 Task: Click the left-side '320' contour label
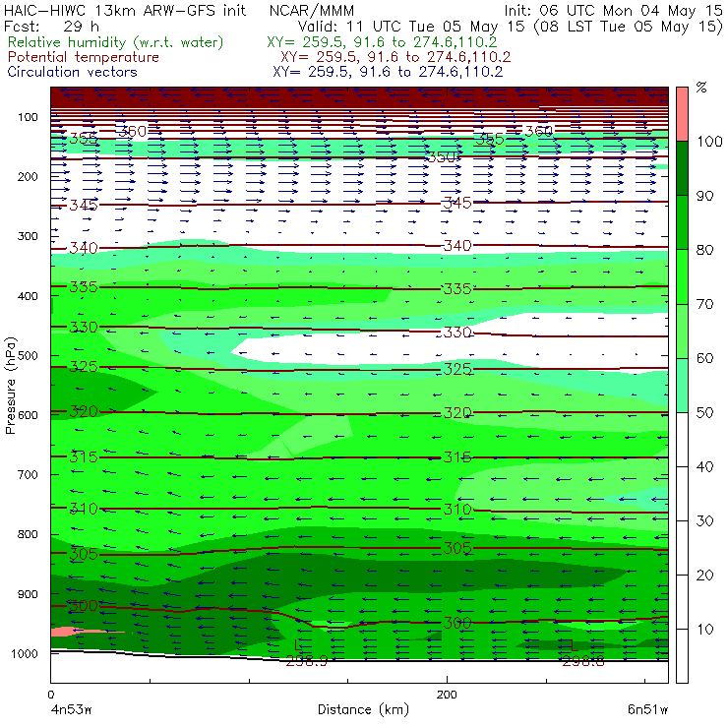(x=84, y=411)
